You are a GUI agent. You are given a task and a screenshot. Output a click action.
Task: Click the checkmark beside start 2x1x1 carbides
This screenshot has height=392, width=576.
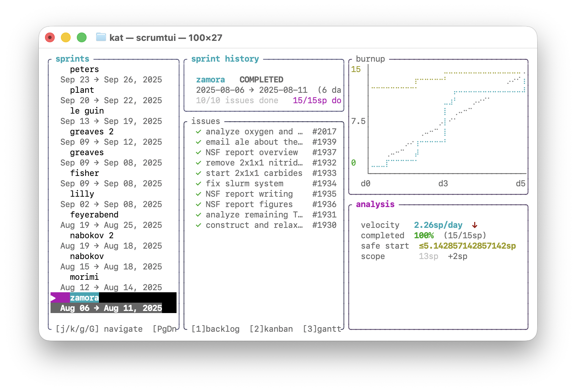pyautogui.click(x=198, y=173)
